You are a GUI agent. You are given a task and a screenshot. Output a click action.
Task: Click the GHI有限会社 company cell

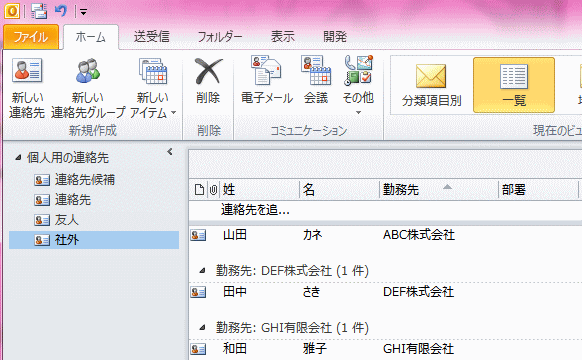pyautogui.click(x=418, y=349)
